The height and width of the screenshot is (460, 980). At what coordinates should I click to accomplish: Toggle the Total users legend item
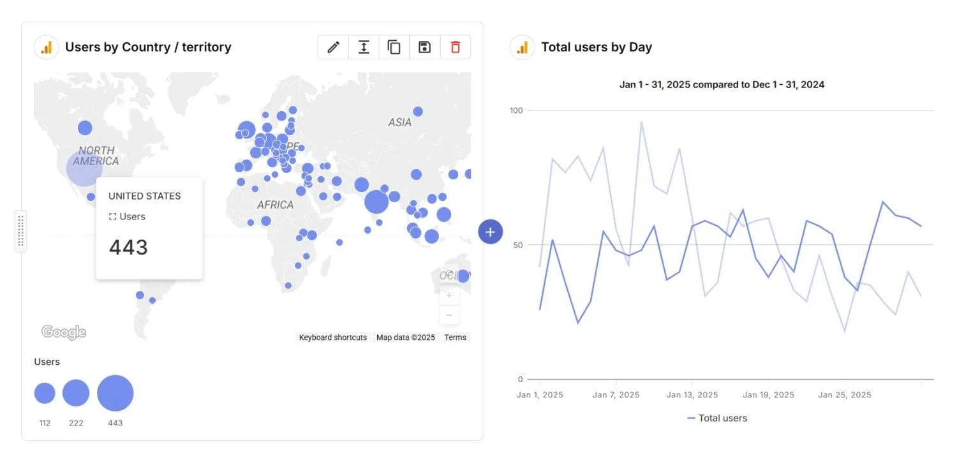(x=716, y=419)
